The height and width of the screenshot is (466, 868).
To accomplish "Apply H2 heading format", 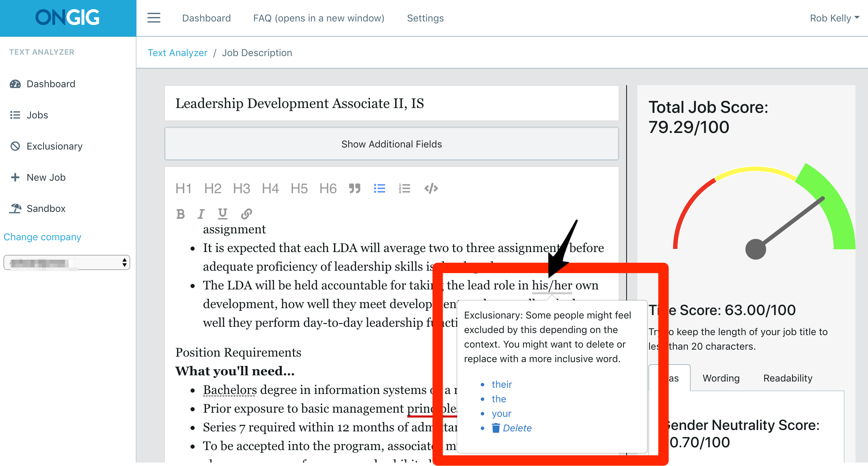I will [213, 188].
